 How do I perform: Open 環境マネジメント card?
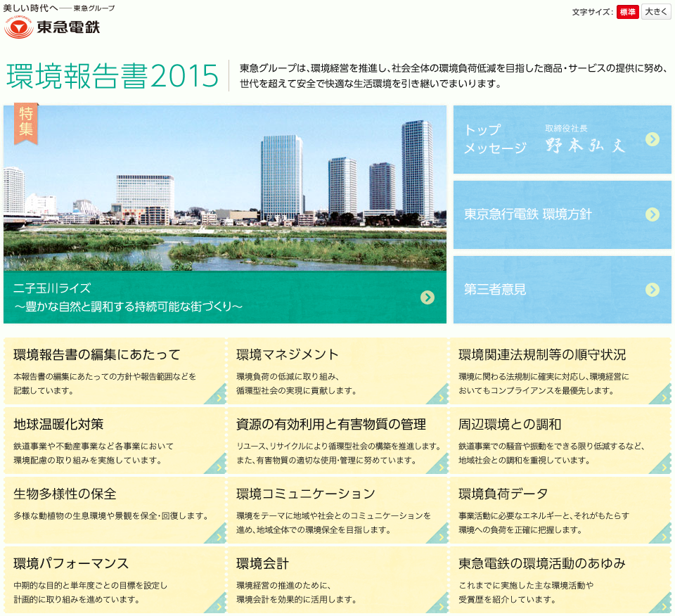pos(337,371)
